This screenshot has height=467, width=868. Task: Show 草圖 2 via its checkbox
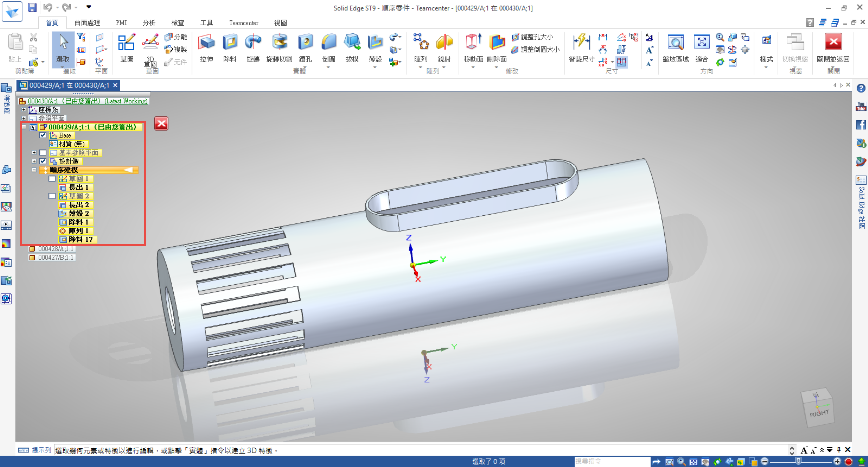(x=52, y=196)
